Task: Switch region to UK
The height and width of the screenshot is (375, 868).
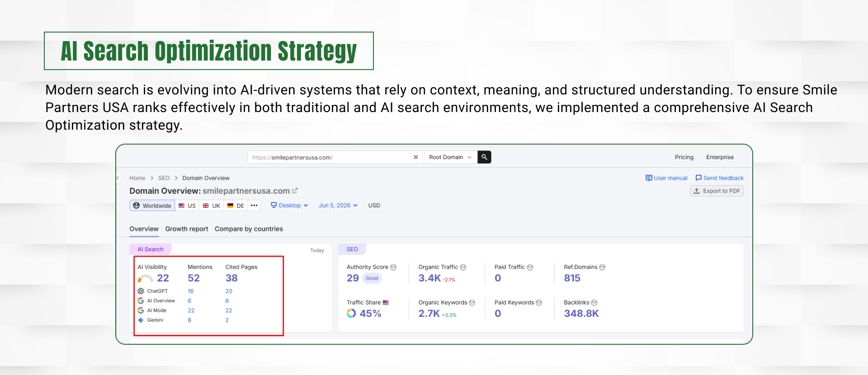Action: pyautogui.click(x=212, y=206)
